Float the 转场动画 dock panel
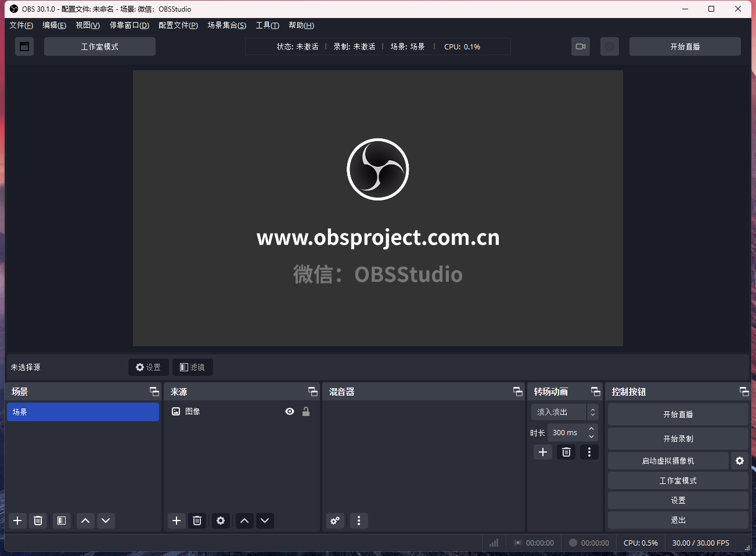 (596, 392)
